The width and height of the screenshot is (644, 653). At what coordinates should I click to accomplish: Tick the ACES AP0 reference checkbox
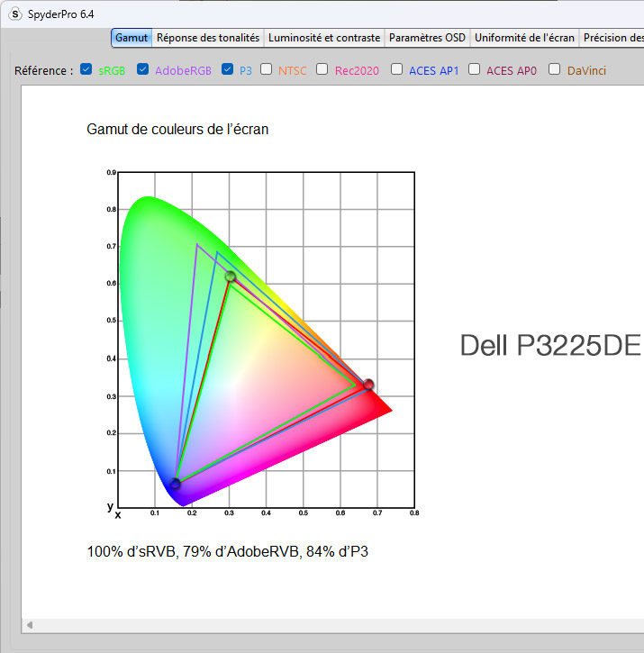(x=475, y=69)
